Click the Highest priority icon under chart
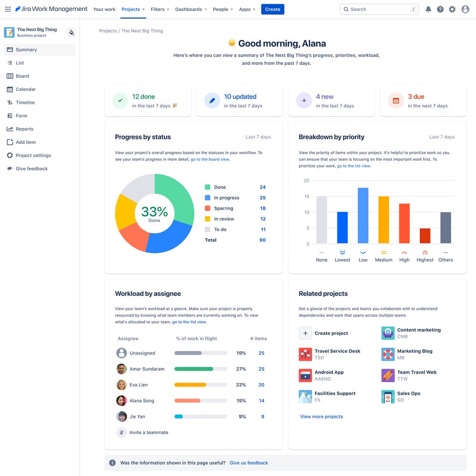 (x=425, y=252)
